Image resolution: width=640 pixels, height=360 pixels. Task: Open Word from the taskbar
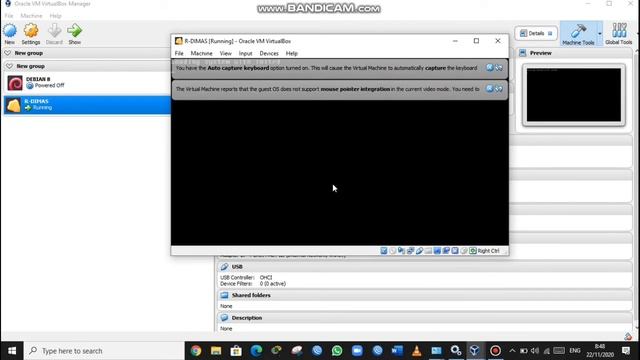(x=397, y=351)
